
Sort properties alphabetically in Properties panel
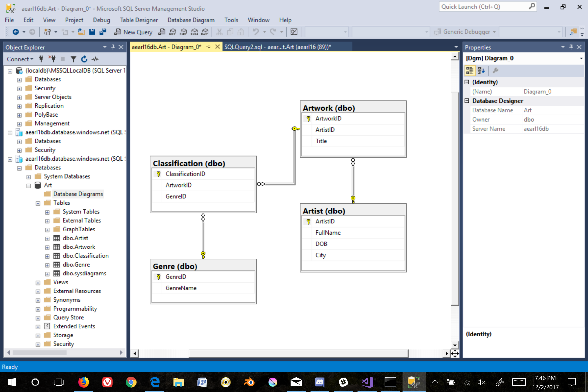(481, 71)
